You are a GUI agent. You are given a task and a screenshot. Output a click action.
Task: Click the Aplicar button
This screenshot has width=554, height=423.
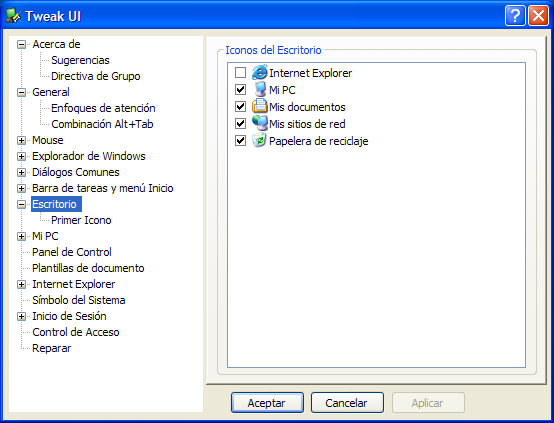point(428,403)
